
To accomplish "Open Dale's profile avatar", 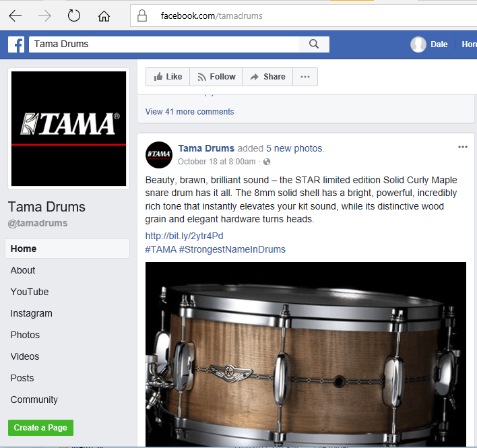I will pos(418,44).
